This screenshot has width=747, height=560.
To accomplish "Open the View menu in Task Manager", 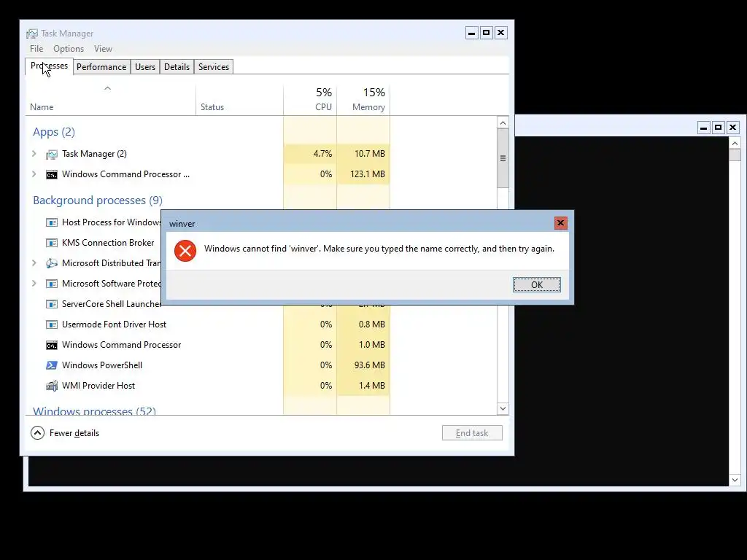I will (x=103, y=49).
